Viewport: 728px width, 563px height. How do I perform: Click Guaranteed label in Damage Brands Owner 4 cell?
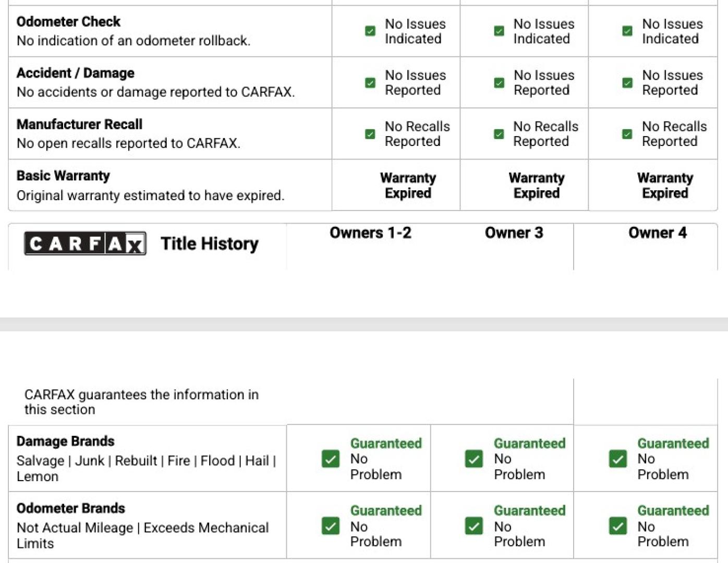[x=673, y=443]
